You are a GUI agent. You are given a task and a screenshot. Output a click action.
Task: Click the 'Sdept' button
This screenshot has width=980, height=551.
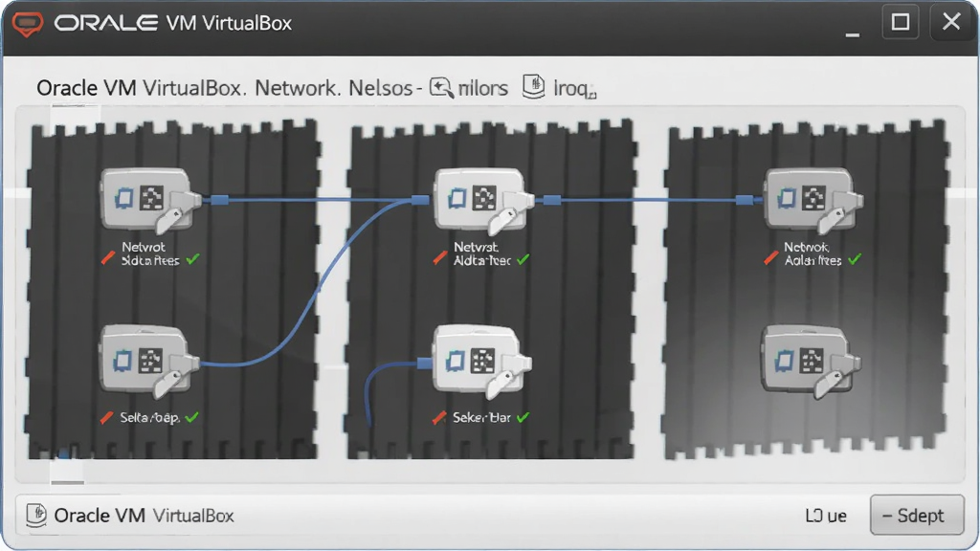[917, 516]
